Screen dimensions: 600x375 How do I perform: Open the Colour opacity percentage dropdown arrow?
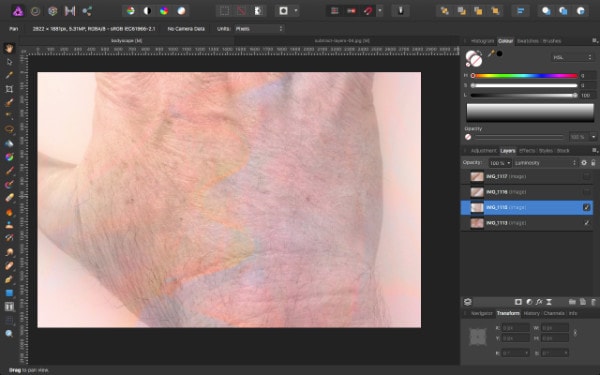pos(593,137)
